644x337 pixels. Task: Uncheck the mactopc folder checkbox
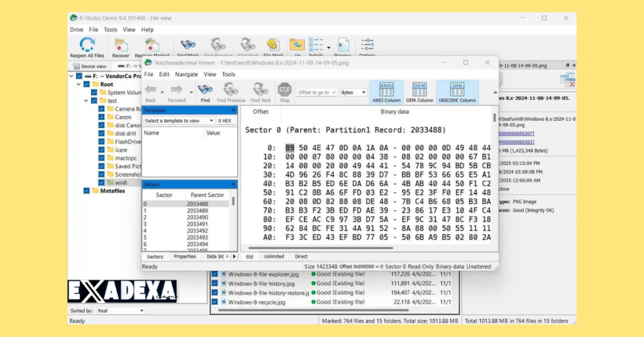(101, 158)
